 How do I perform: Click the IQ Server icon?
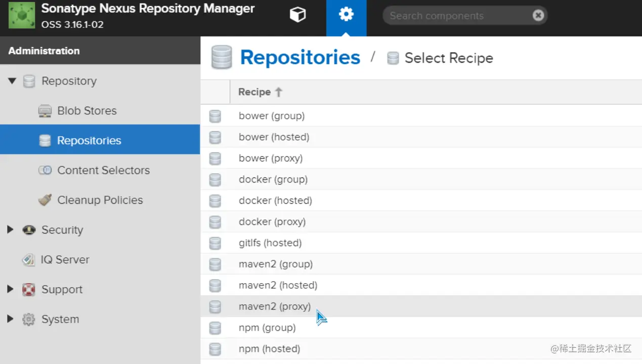(29, 260)
